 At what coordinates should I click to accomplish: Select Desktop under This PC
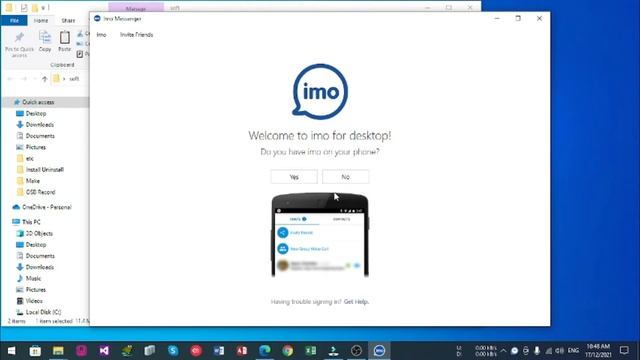[36, 245]
